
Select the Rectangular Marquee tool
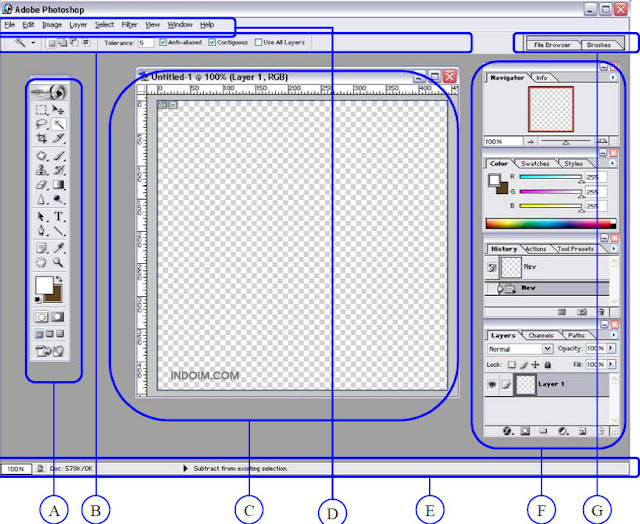tap(41, 110)
